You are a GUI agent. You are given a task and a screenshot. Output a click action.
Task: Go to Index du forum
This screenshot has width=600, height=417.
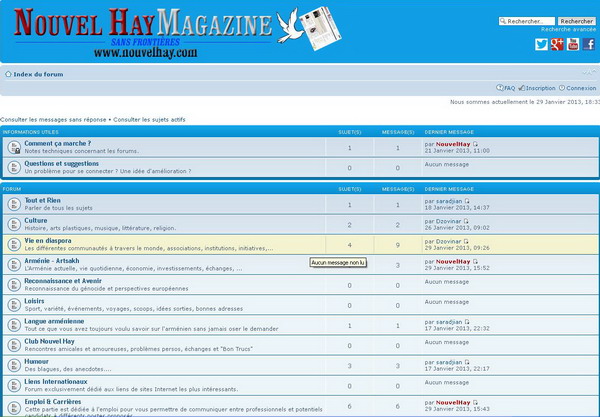(x=38, y=74)
